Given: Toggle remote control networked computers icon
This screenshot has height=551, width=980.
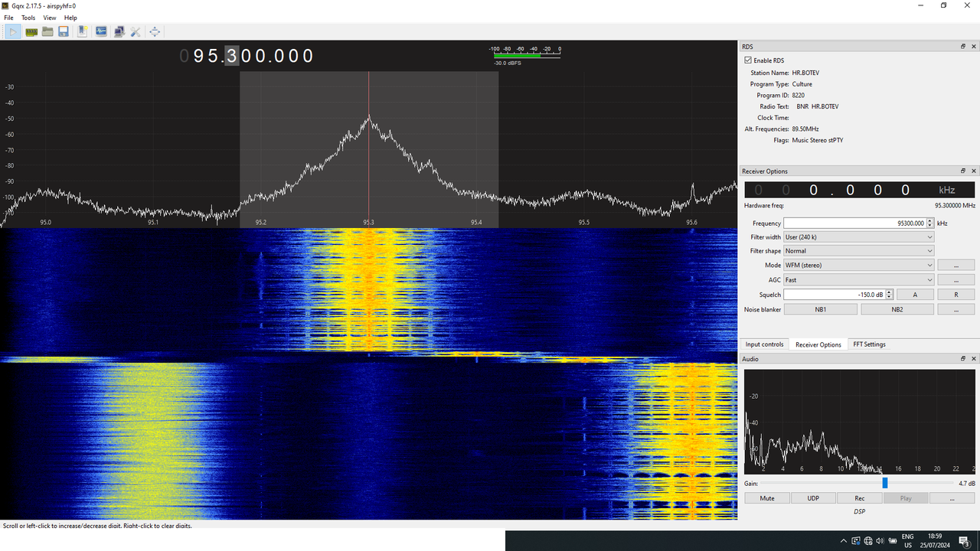Looking at the screenshot, I should click(119, 31).
